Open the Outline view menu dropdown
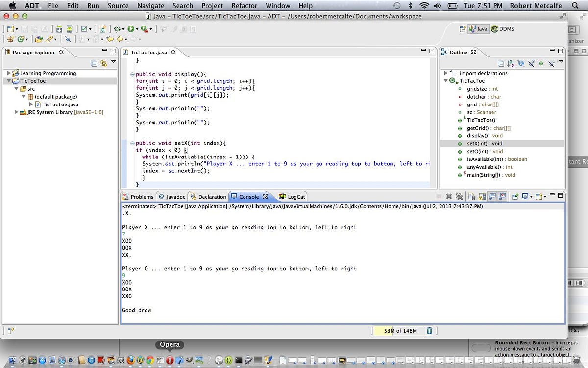The width and height of the screenshot is (588, 368). 561,63
